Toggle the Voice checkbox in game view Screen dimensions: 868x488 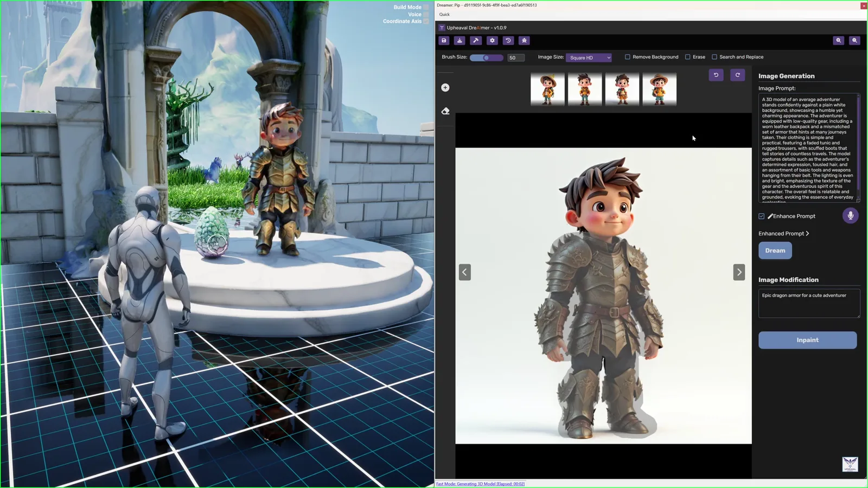426,14
